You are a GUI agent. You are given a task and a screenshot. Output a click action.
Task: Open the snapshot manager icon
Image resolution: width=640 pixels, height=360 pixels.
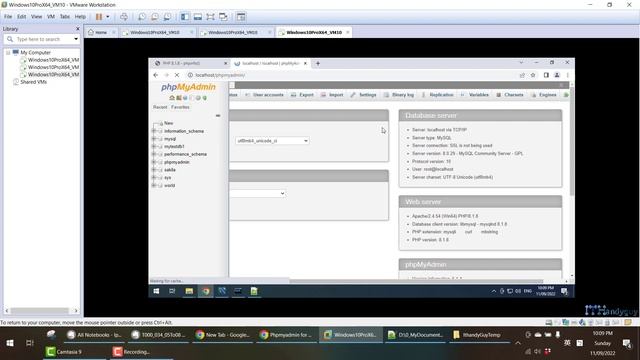tap(167, 17)
